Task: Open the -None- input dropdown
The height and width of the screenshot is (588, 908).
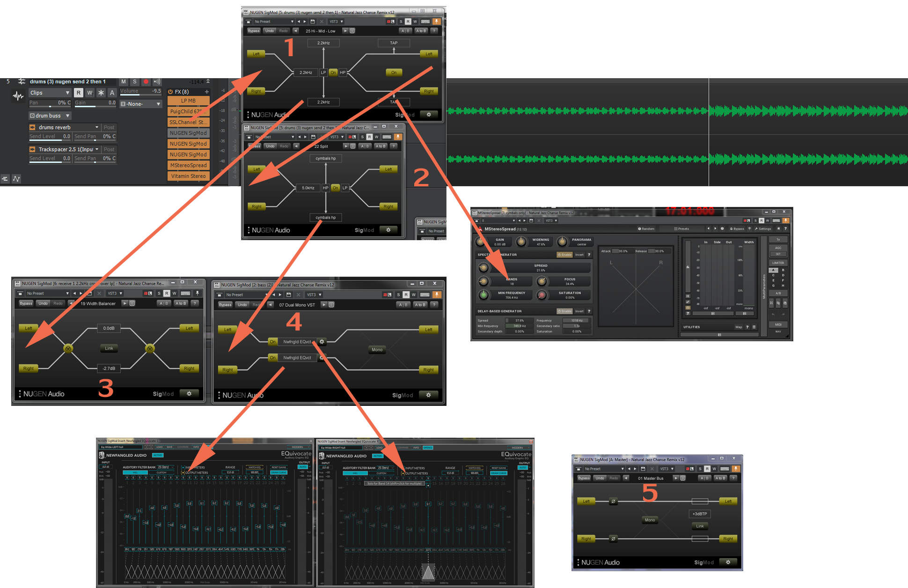Action: click(x=140, y=104)
